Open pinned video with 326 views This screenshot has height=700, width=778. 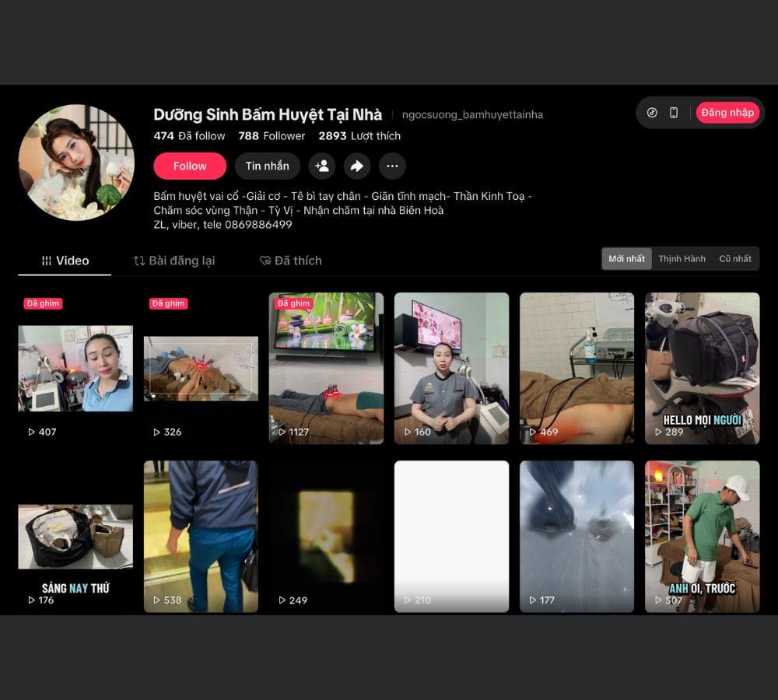[201, 368]
